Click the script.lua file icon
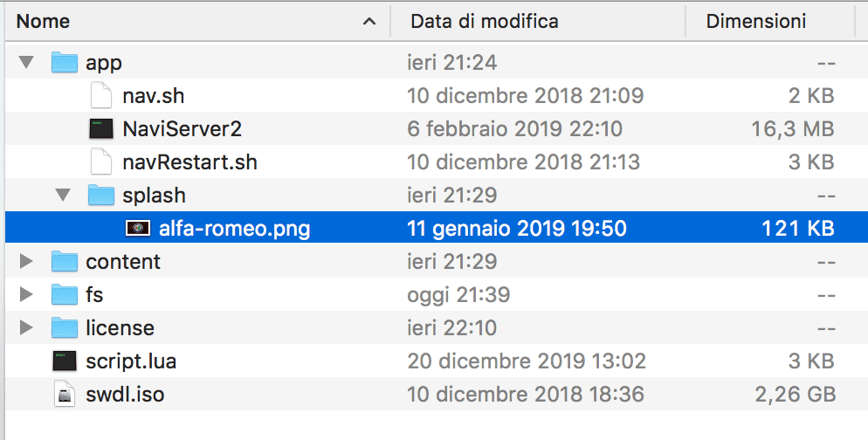Viewport: 868px width, 440px height. tap(65, 361)
